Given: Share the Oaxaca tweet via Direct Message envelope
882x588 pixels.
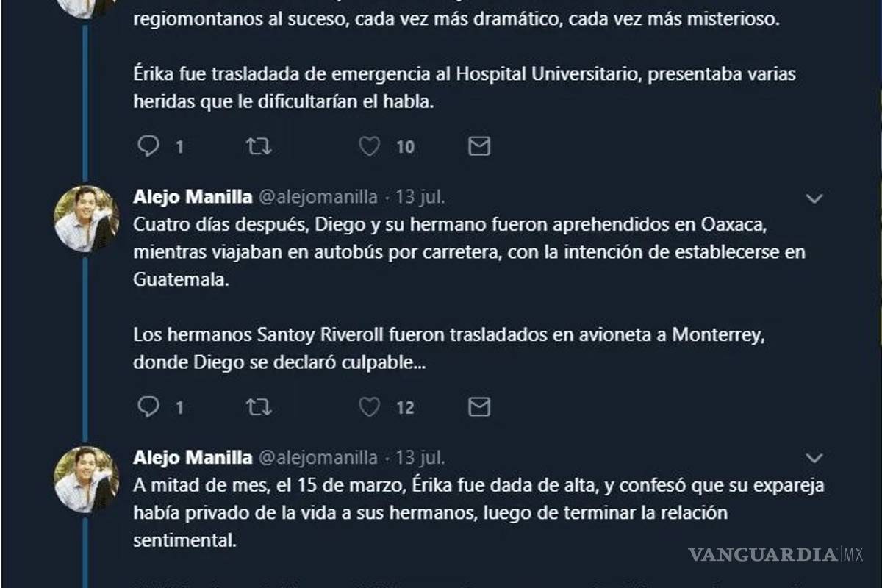Looking at the screenshot, I should [x=480, y=406].
